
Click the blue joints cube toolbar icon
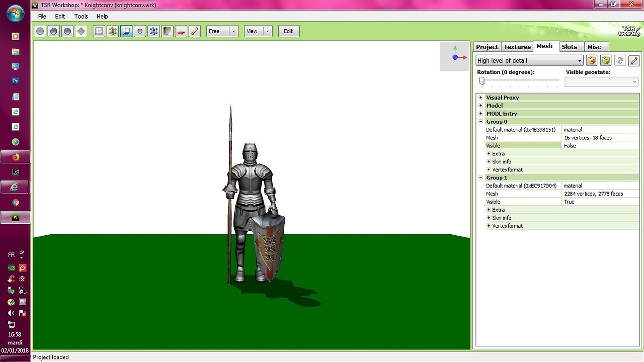click(153, 31)
